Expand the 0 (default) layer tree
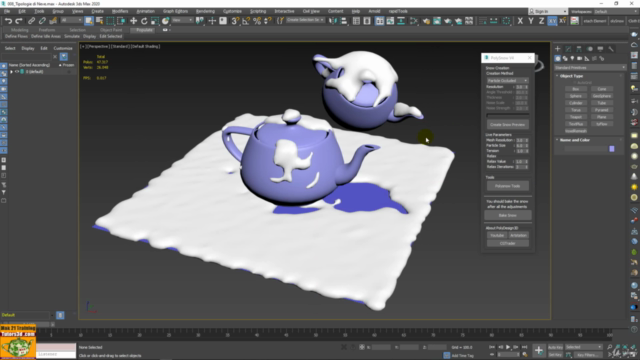640x360 pixels. 11,72
